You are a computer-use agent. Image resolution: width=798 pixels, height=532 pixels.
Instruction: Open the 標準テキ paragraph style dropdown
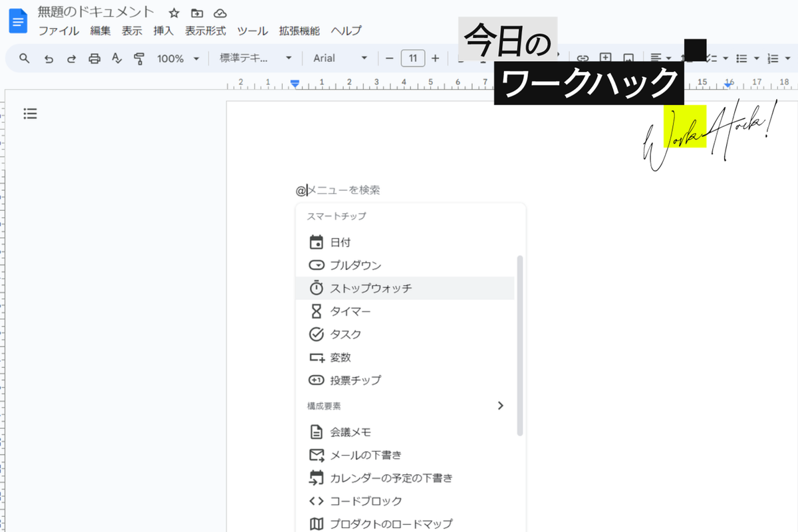[256, 59]
